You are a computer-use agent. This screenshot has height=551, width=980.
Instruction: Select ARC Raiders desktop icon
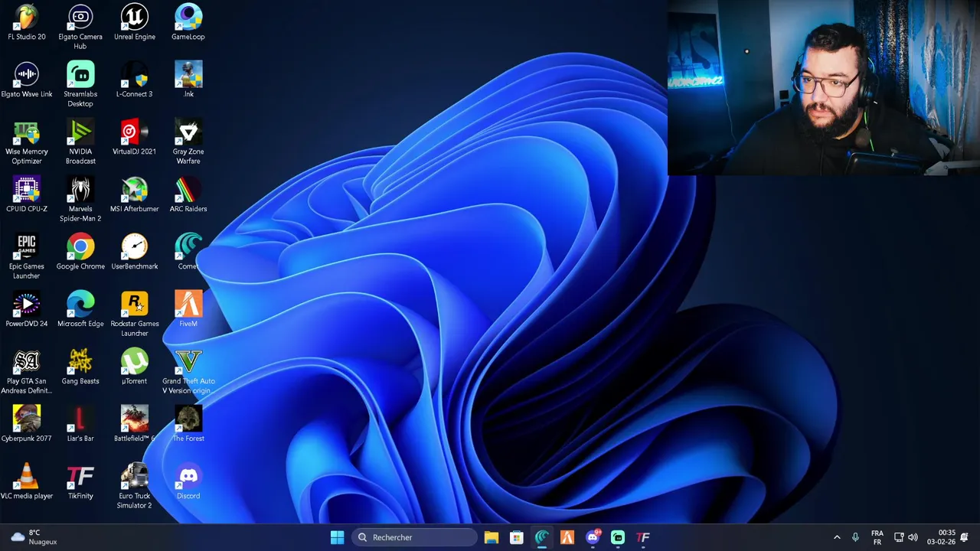[x=188, y=194]
